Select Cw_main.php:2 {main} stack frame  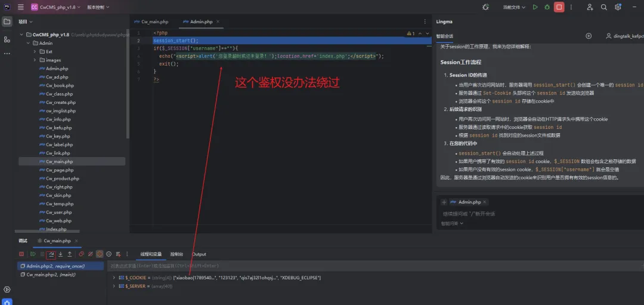click(x=61, y=275)
